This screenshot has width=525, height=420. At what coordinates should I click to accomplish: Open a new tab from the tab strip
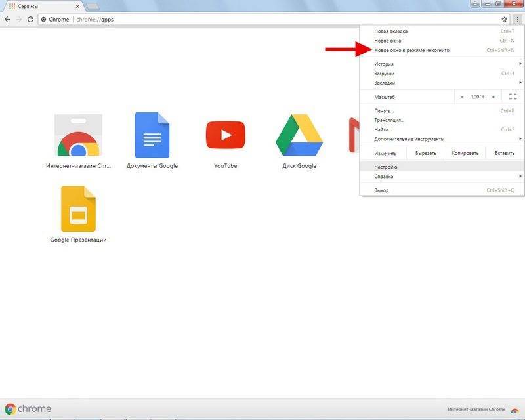coord(93,6)
